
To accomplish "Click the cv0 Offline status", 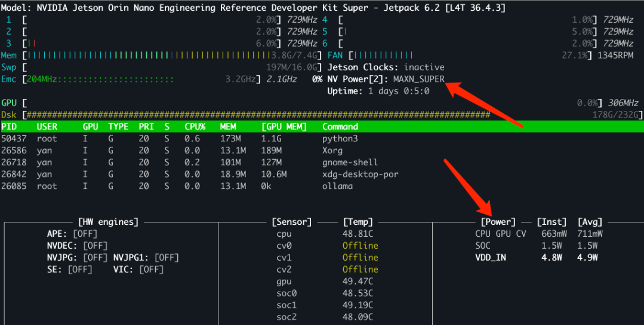I will pyautogui.click(x=360, y=246).
